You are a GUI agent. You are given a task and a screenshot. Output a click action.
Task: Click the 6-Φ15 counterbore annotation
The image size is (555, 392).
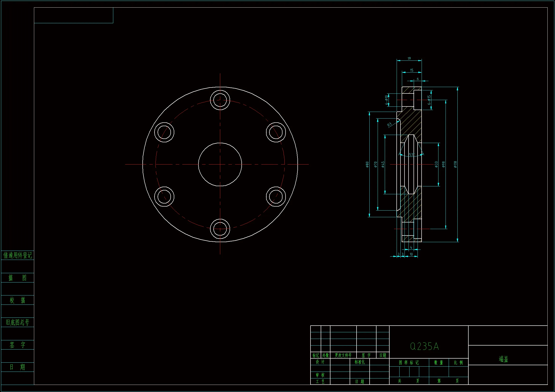(429, 100)
